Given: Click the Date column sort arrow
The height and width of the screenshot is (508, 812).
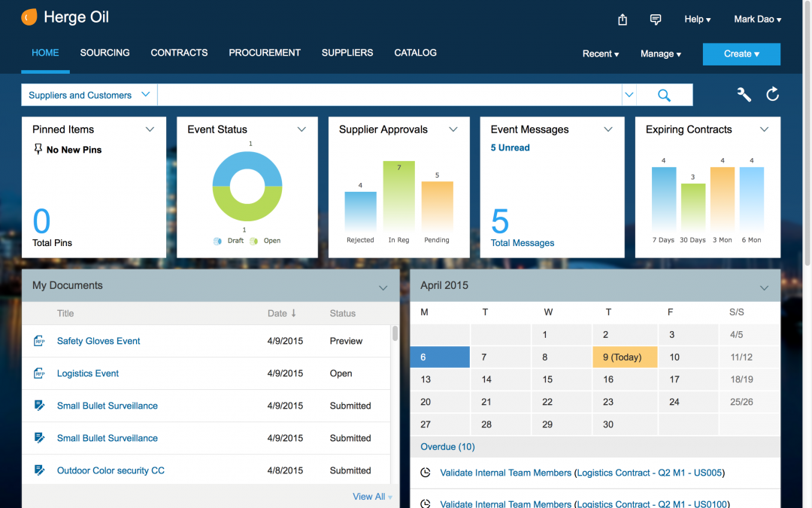Looking at the screenshot, I should tap(294, 313).
